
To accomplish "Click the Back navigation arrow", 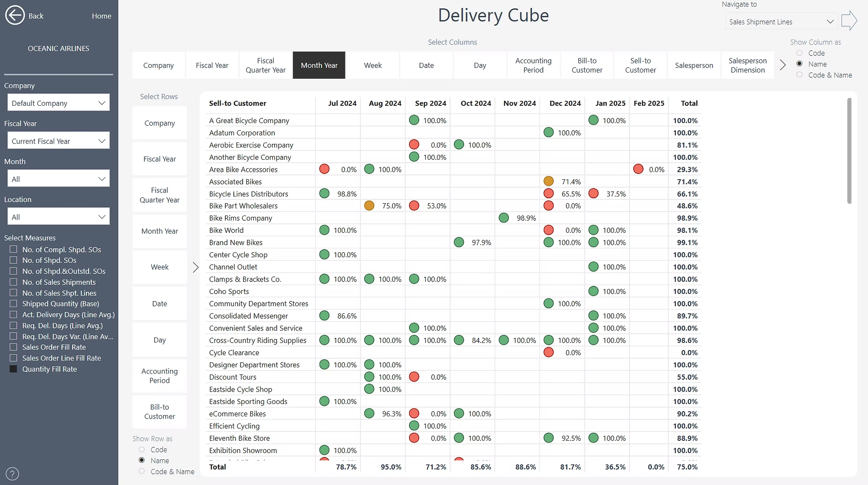I will click(15, 15).
